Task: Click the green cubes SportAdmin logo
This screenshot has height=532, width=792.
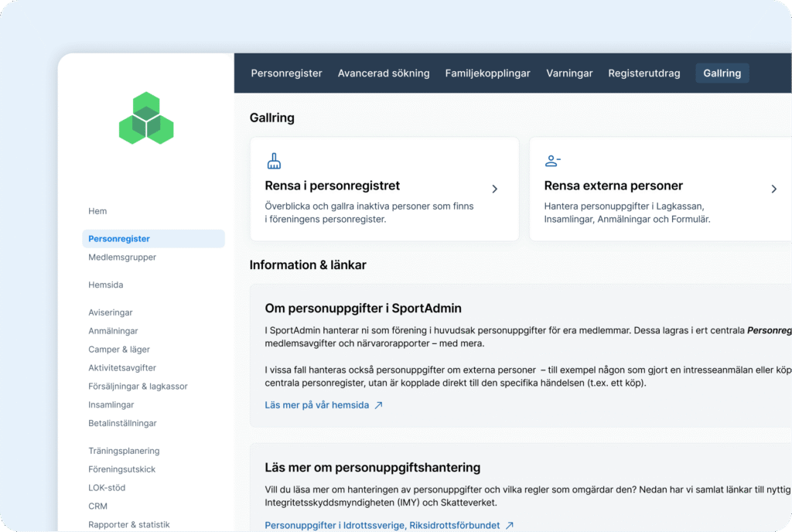Action: tap(146, 118)
